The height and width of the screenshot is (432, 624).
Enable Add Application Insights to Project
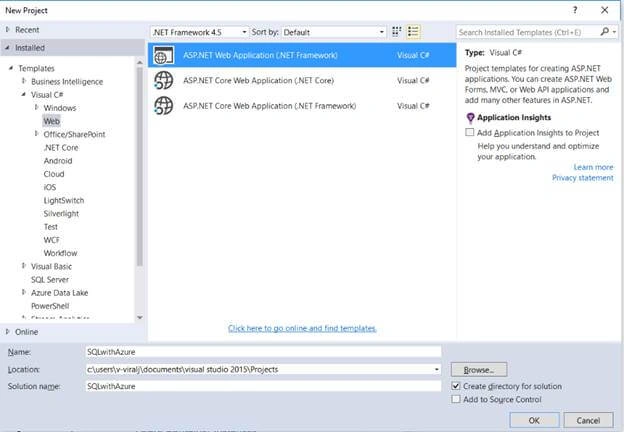(x=470, y=132)
